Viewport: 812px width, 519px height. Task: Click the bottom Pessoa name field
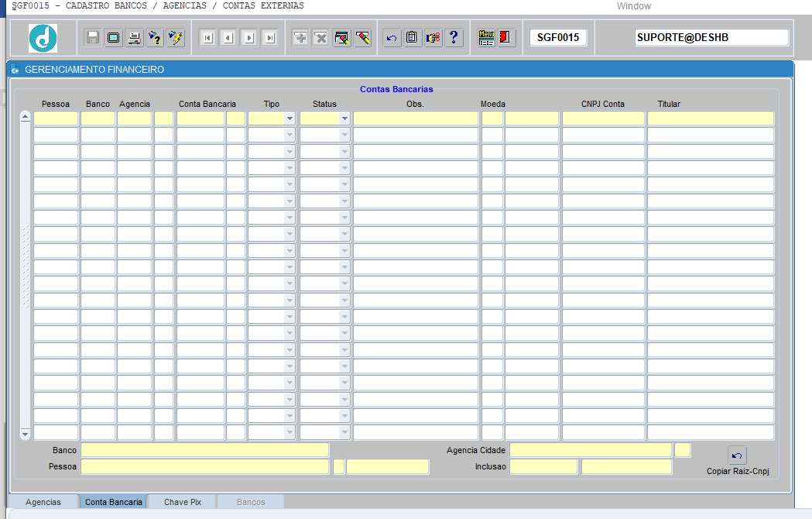pos(204,466)
